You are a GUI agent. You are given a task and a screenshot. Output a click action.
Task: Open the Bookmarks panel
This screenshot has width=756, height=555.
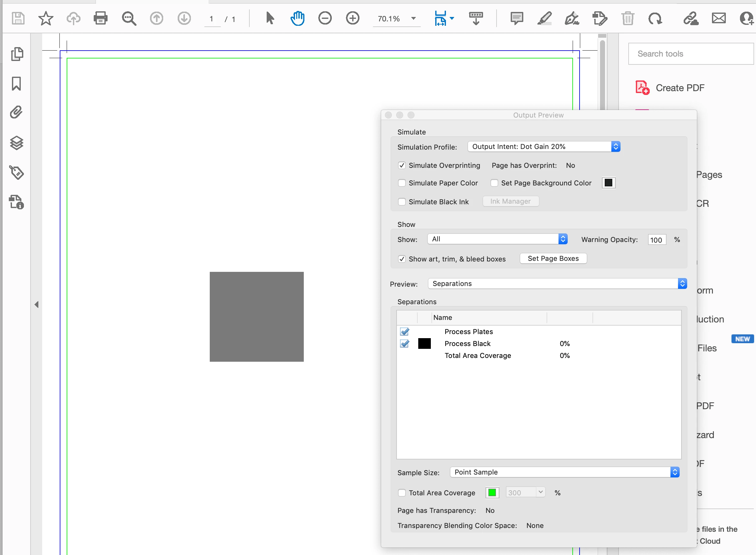tap(16, 83)
